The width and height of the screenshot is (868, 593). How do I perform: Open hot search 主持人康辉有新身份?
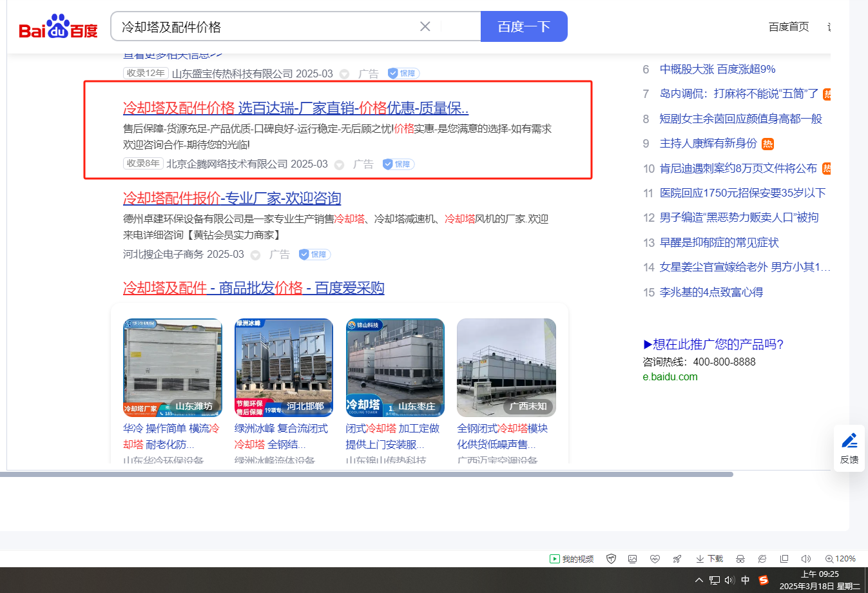(708, 143)
